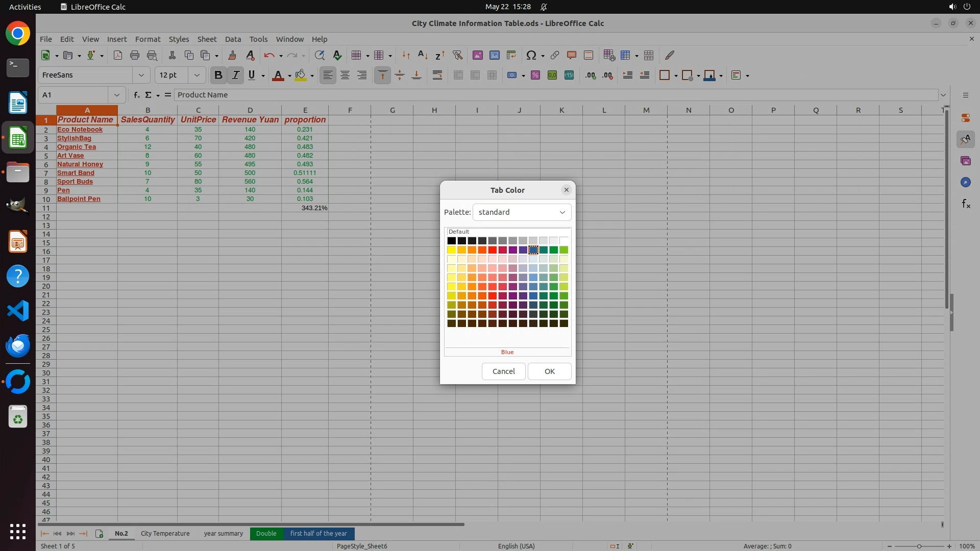Open the Navigator from the sidebar

pos(965,182)
